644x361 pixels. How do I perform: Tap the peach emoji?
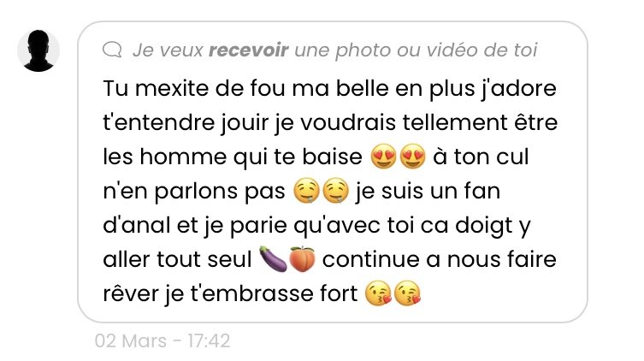coord(302,259)
